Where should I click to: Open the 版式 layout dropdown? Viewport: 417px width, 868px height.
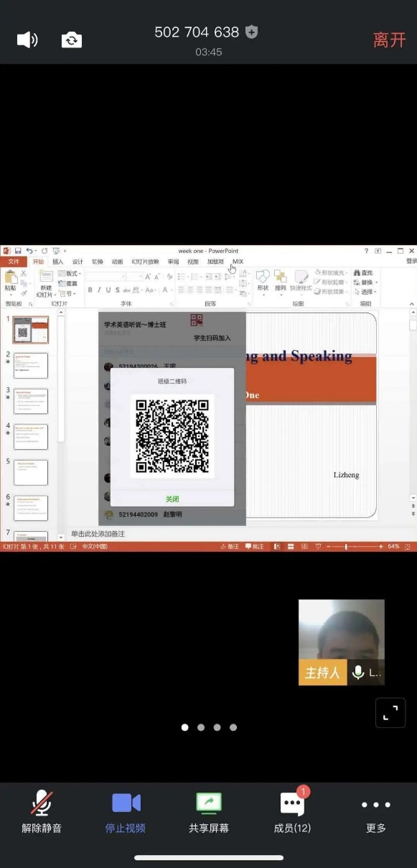point(70,274)
